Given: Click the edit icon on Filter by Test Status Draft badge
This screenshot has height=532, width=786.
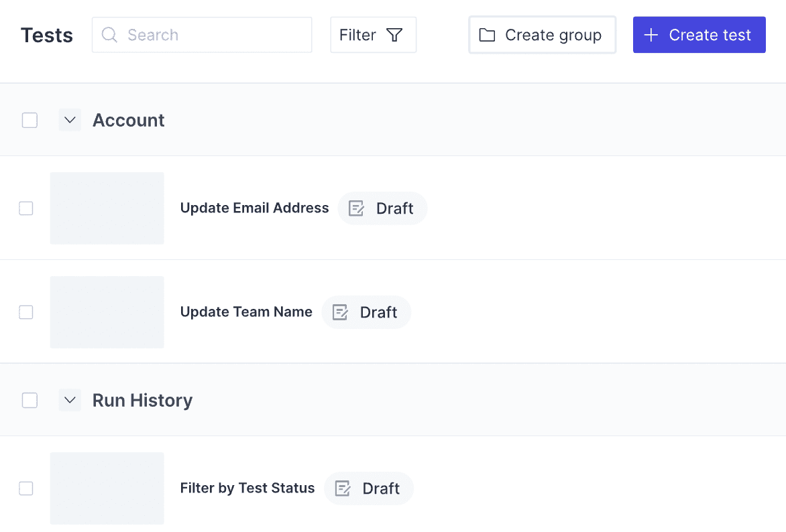Looking at the screenshot, I should (x=343, y=488).
